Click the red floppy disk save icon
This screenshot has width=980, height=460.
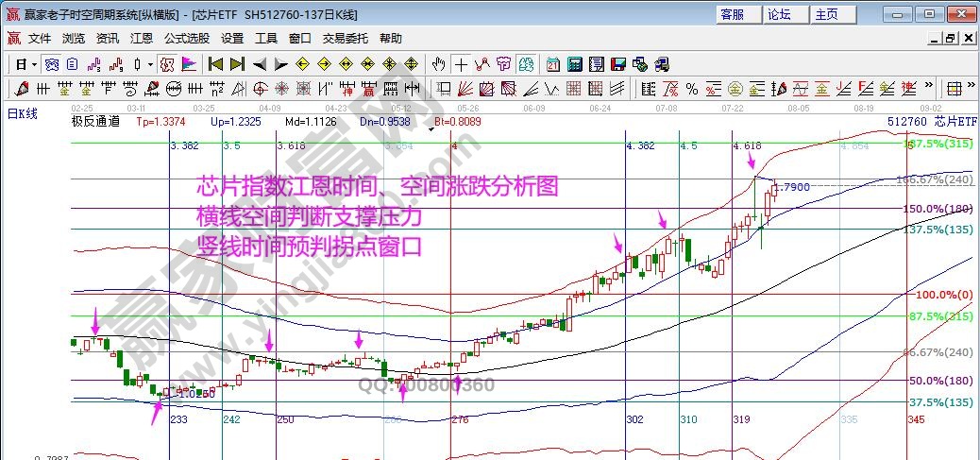point(619,64)
